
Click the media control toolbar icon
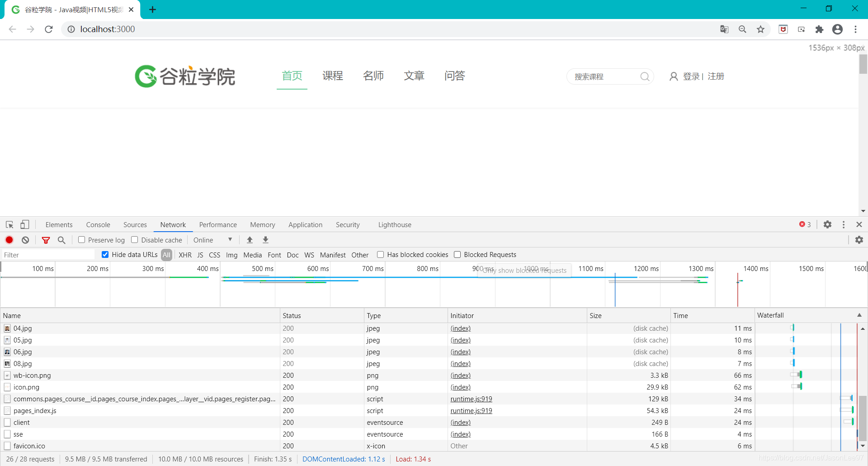(801, 29)
